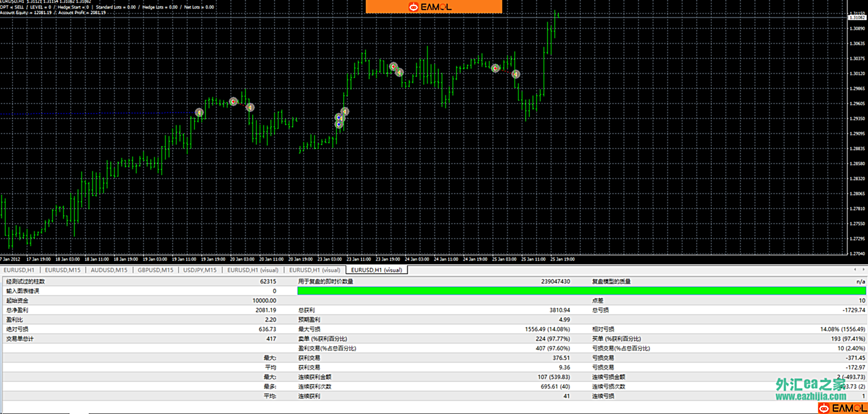Click the green modelling quality progress bar
This screenshot has width=868, height=414.
click(581, 291)
